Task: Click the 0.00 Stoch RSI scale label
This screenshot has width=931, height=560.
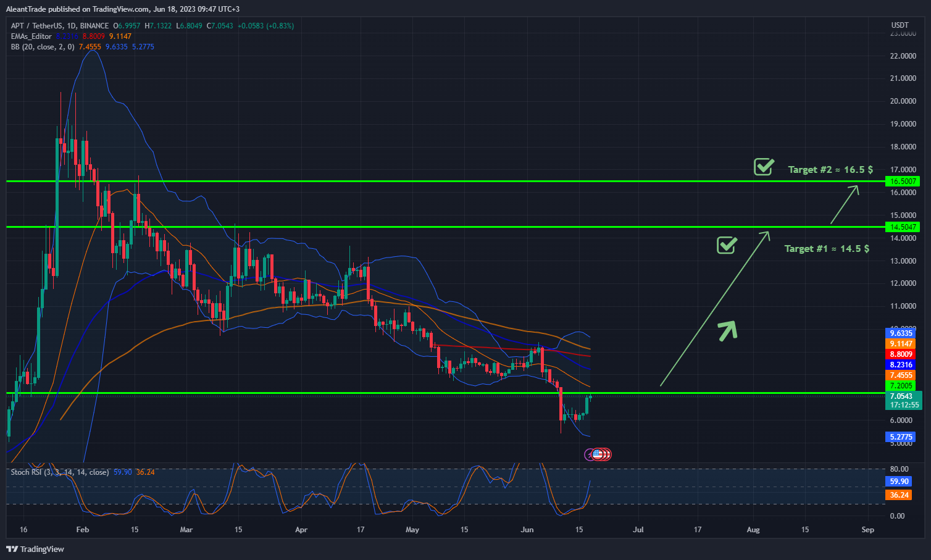Action: click(897, 516)
